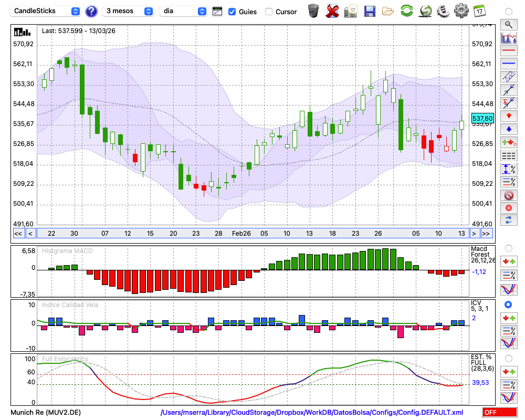Open the 3 mesos period dropdown
Screen dimensions: 525x420
pyautogui.click(x=128, y=11)
